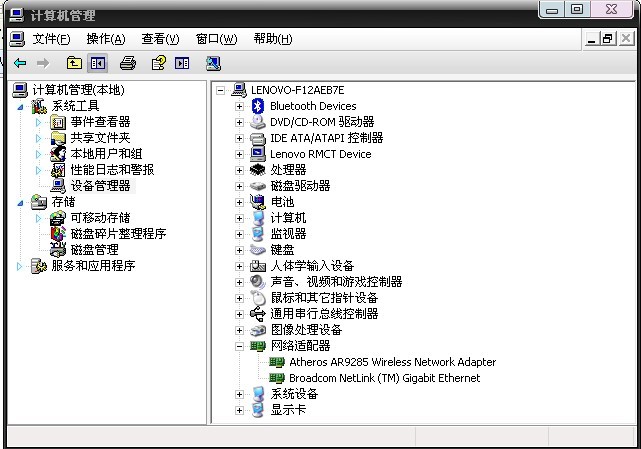Screen dimensions: 641x449
Task: Open the 查看(V) menu
Action: [x=160, y=39]
